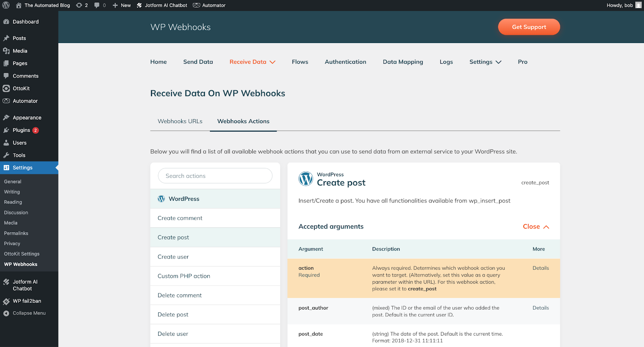Open the Flows tab
The image size is (644, 347).
300,62
